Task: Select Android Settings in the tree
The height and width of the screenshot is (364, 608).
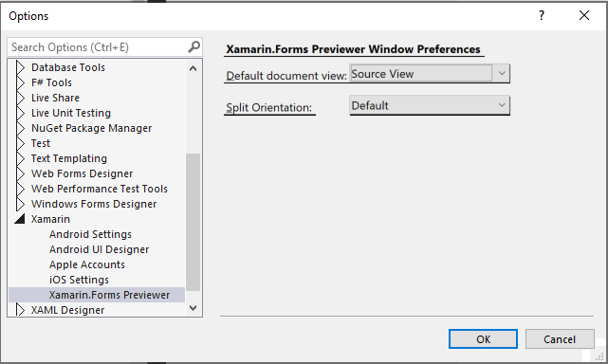Action: coord(90,234)
